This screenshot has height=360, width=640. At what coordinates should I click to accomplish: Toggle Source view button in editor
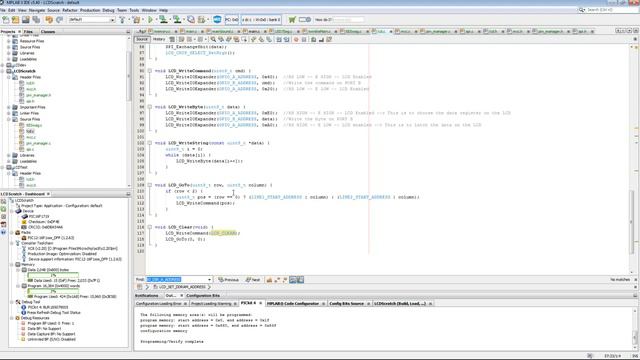click(x=142, y=39)
